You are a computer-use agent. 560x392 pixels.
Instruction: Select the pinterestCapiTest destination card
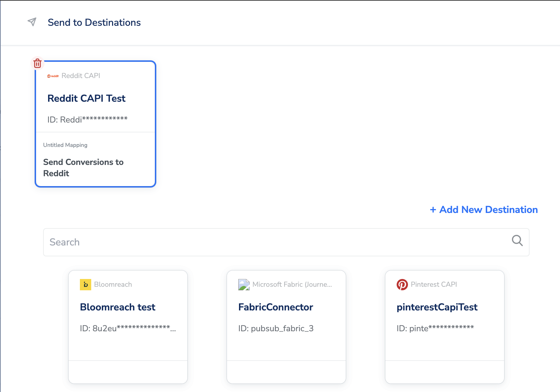coord(445,327)
